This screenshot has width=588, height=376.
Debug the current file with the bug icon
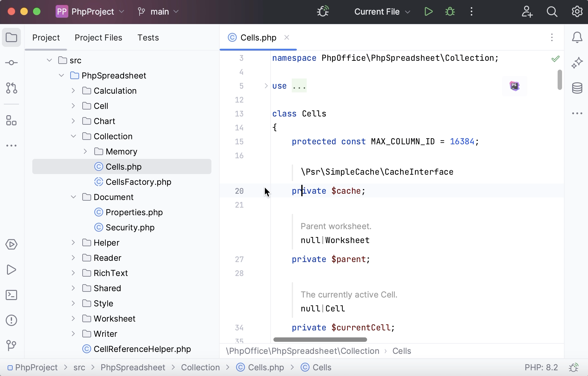[450, 12]
